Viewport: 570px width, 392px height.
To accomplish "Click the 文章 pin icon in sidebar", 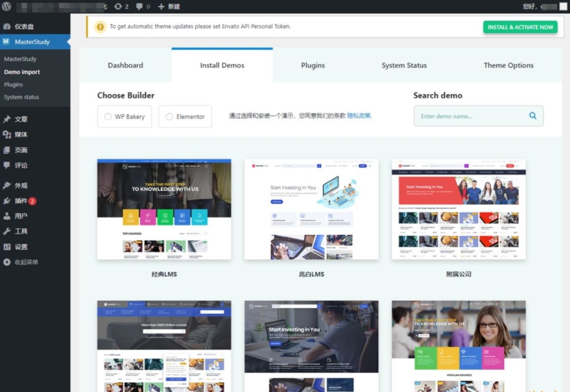I will point(7,119).
